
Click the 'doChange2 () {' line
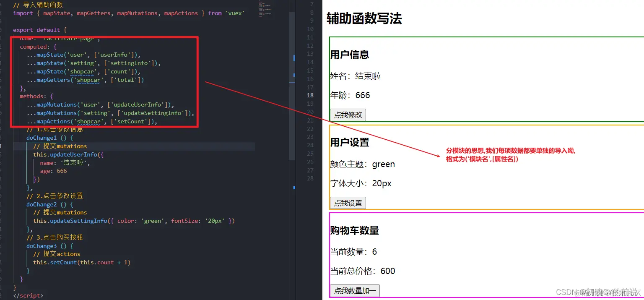(x=50, y=204)
